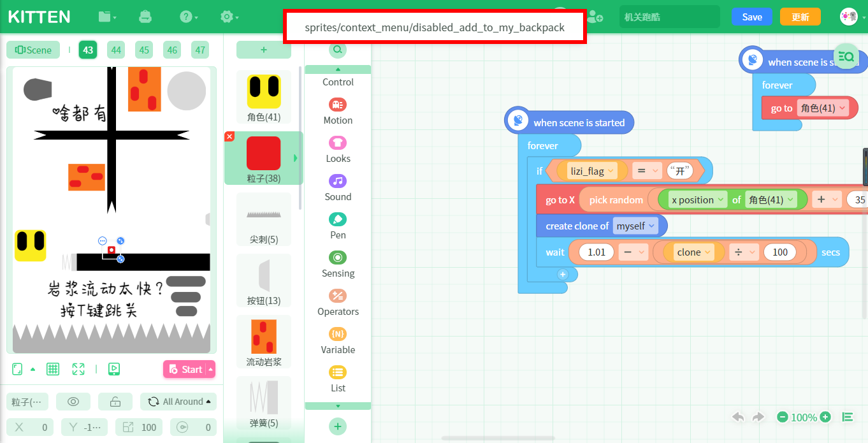Open the Control block category
The width and height of the screenshot is (868, 443).
point(338,82)
